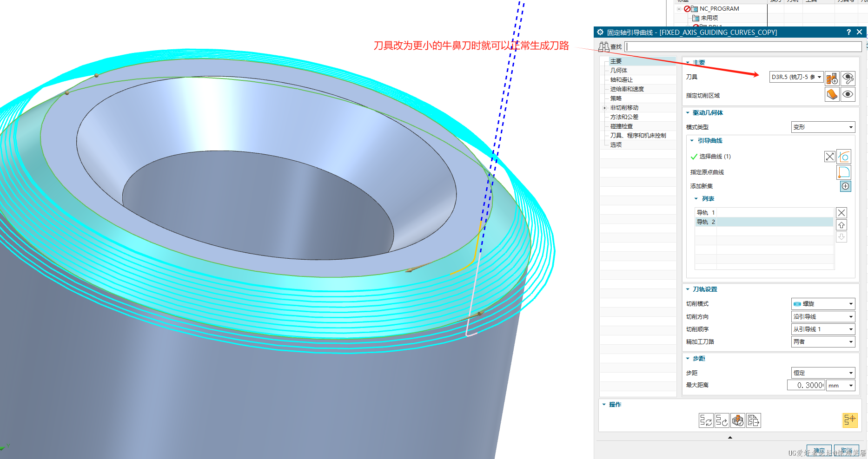Open the mm unit dropdown
The height and width of the screenshot is (459, 868).
(x=841, y=385)
